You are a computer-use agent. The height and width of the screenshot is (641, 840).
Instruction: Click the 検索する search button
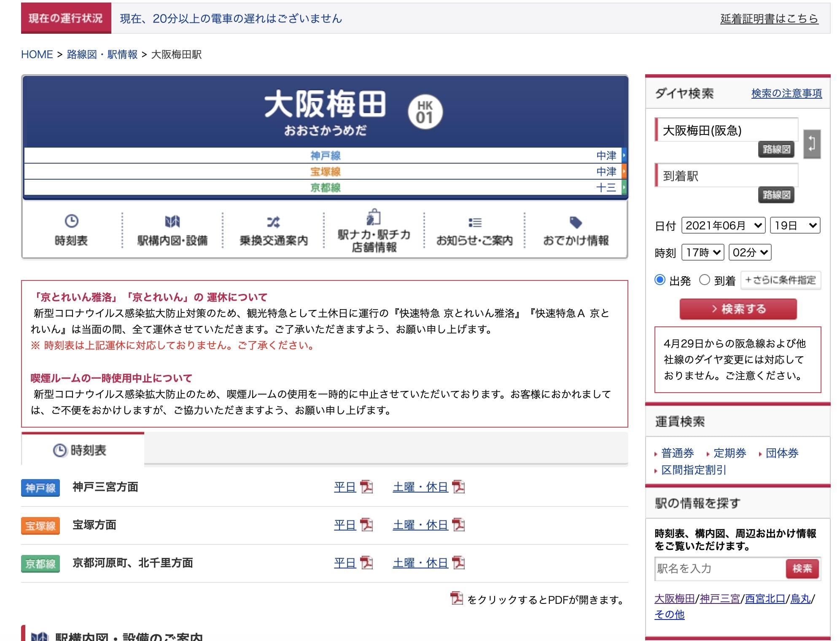point(738,309)
